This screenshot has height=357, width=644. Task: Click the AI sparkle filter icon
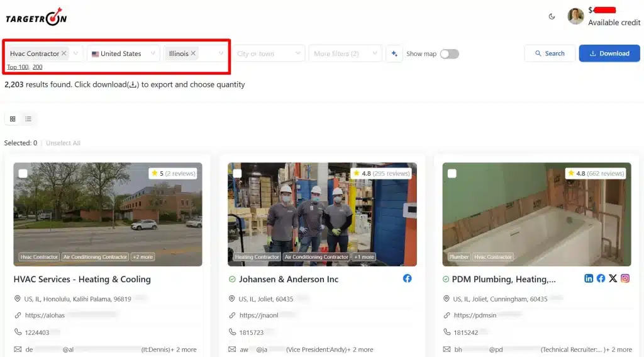(394, 54)
